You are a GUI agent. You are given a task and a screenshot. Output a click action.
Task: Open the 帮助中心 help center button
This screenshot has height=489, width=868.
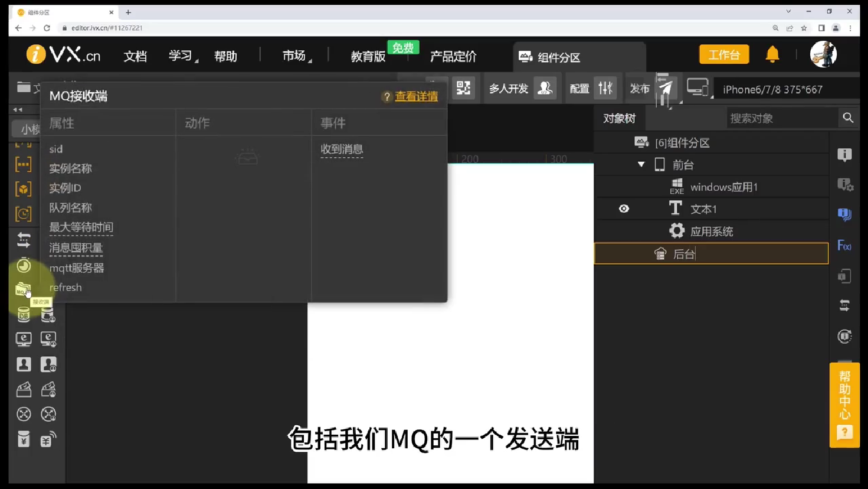[x=844, y=405]
